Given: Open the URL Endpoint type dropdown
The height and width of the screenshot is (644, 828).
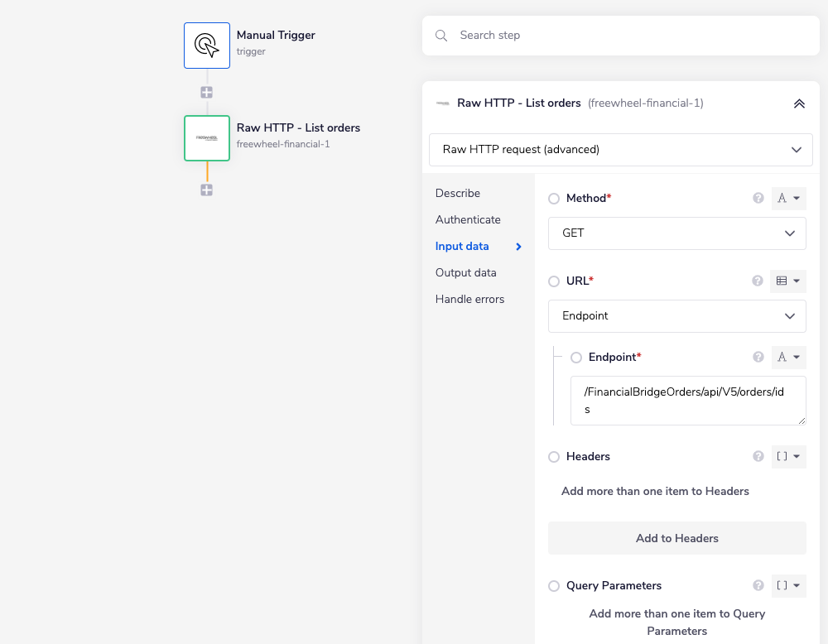Looking at the screenshot, I should click(676, 316).
